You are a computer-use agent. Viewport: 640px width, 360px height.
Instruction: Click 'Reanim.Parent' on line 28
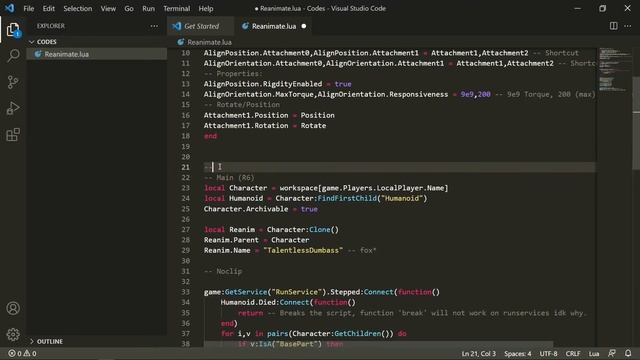point(231,240)
